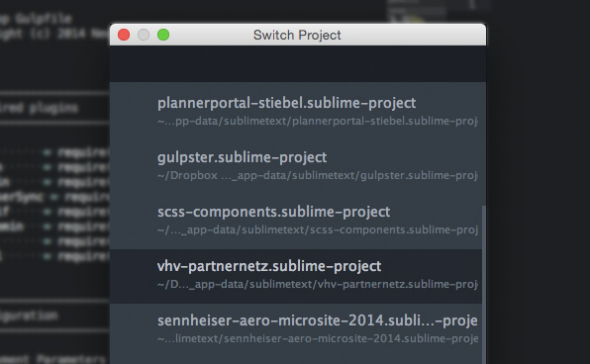Screen dimensions: 590x364
Task: Click the grey minimize window button
Action: coord(144,35)
